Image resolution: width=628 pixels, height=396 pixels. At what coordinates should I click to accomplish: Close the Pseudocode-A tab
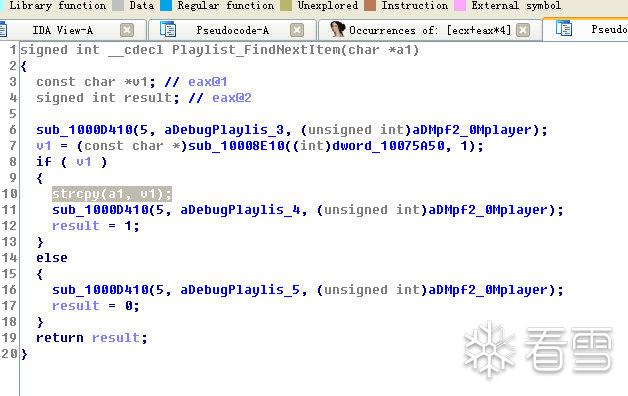point(297,30)
